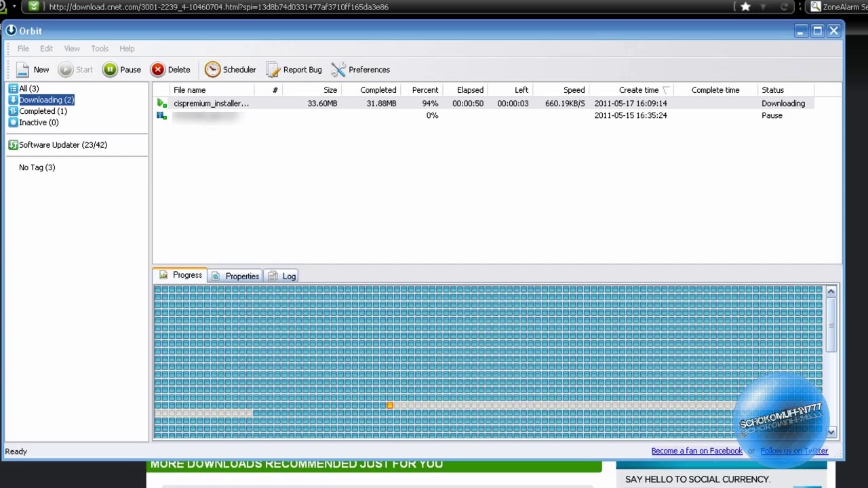This screenshot has height=488, width=868.
Task: Click the All category list icon
Action: pyautogui.click(x=13, y=89)
